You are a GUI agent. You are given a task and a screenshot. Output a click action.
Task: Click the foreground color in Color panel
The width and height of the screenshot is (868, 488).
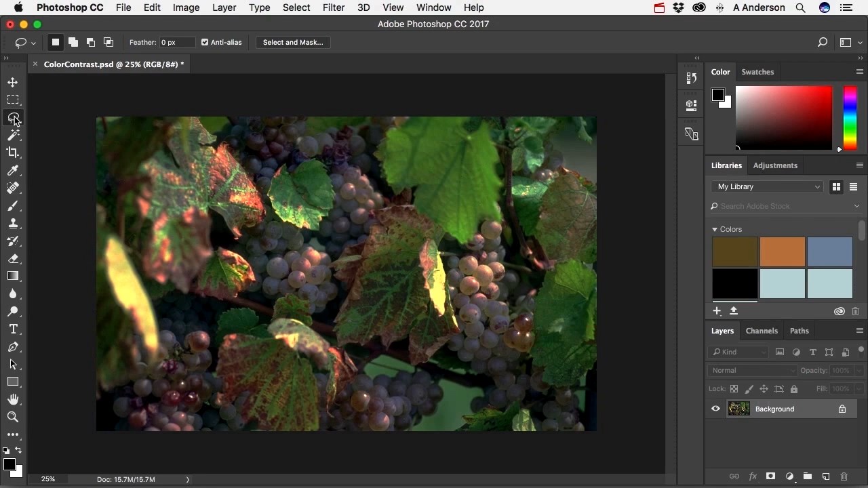point(717,95)
